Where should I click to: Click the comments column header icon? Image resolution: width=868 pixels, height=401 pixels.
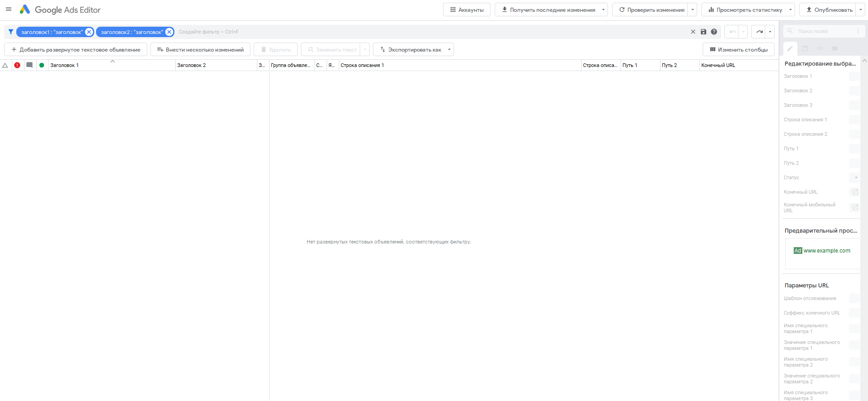point(29,65)
